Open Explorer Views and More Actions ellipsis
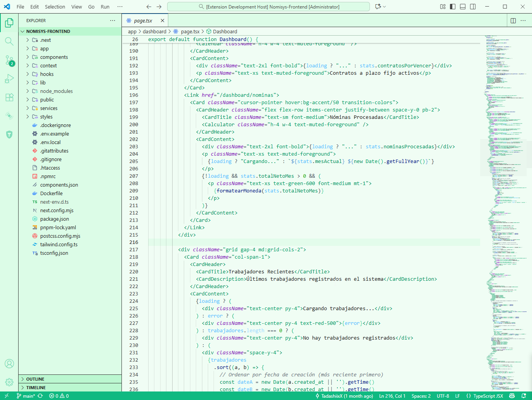The width and height of the screenshot is (532, 400). (x=113, y=21)
